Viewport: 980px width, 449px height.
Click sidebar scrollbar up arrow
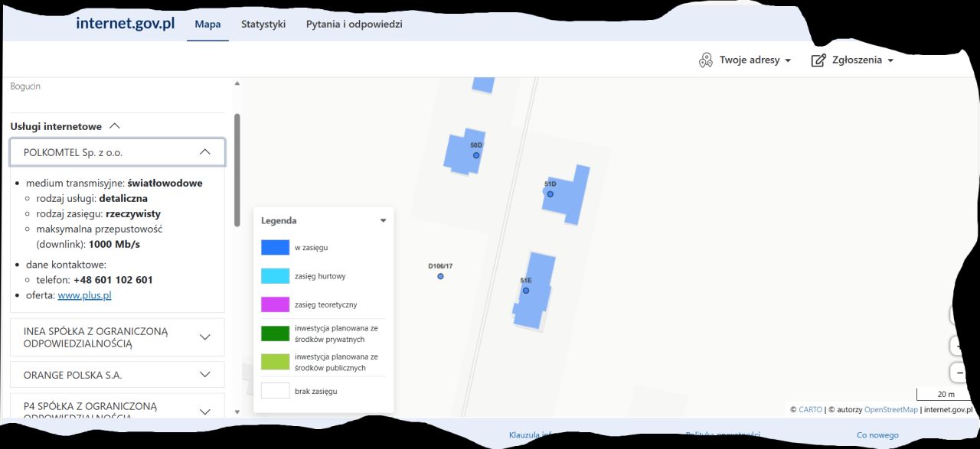[x=237, y=83]
